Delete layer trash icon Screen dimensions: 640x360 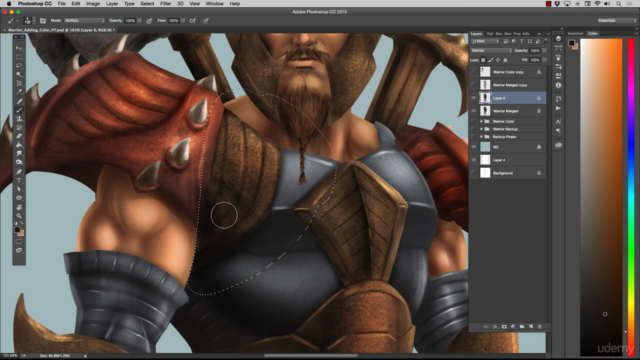(540, 327)
